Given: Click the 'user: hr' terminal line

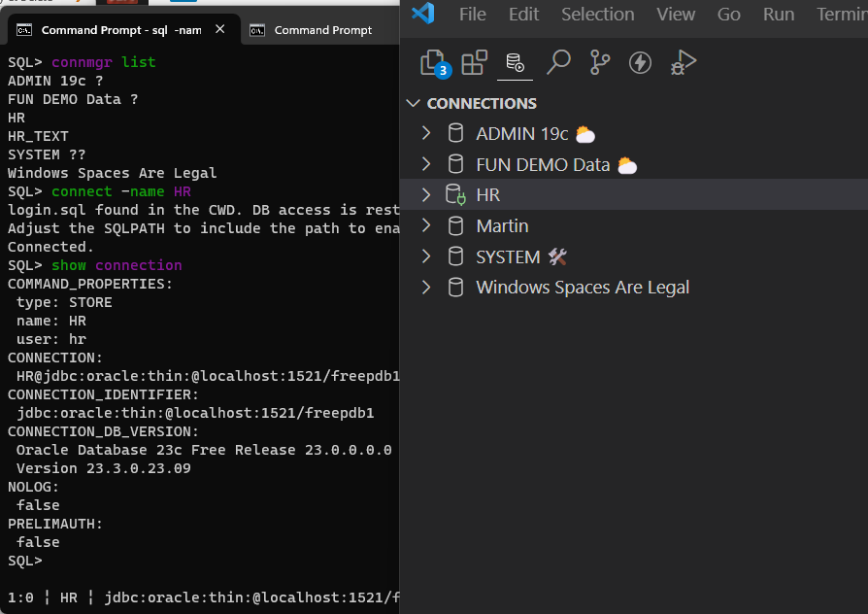Looking at the screenshot, I should (x=50, y=339).
